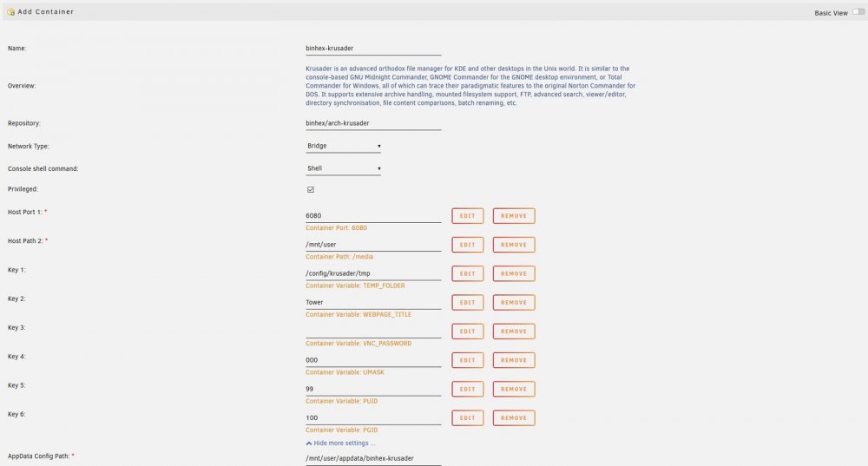Edit the Key 5 PUID variable

tap(468, 389)
